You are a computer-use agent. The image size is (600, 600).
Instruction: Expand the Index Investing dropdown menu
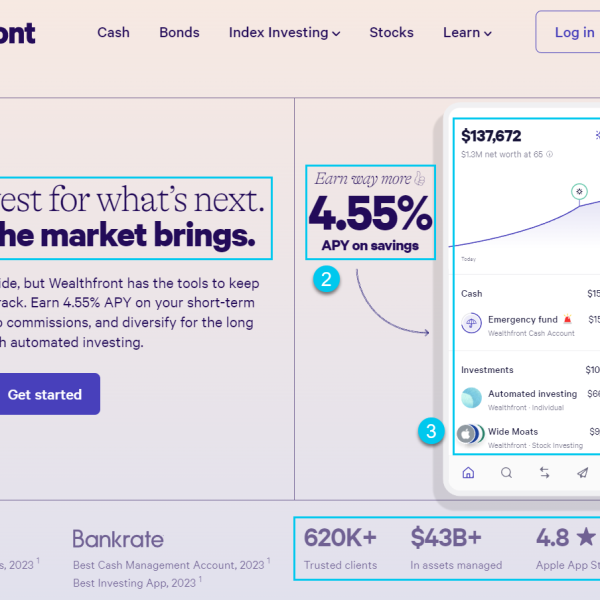(x=284, y=33)
